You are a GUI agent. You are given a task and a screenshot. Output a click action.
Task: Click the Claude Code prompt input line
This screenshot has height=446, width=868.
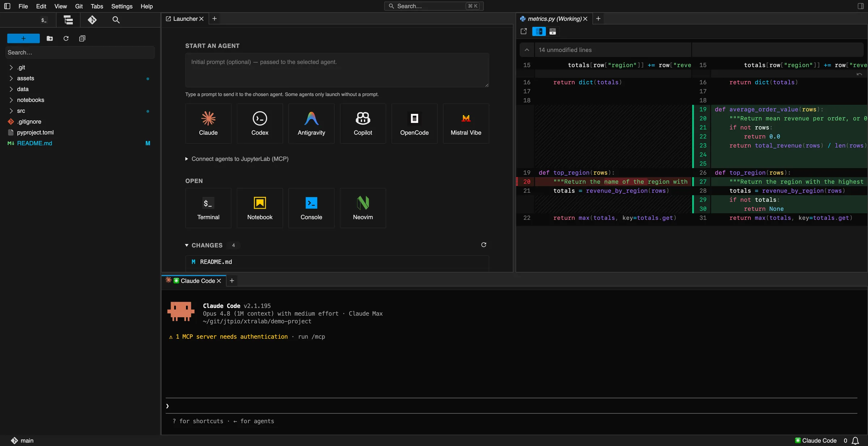511,406
